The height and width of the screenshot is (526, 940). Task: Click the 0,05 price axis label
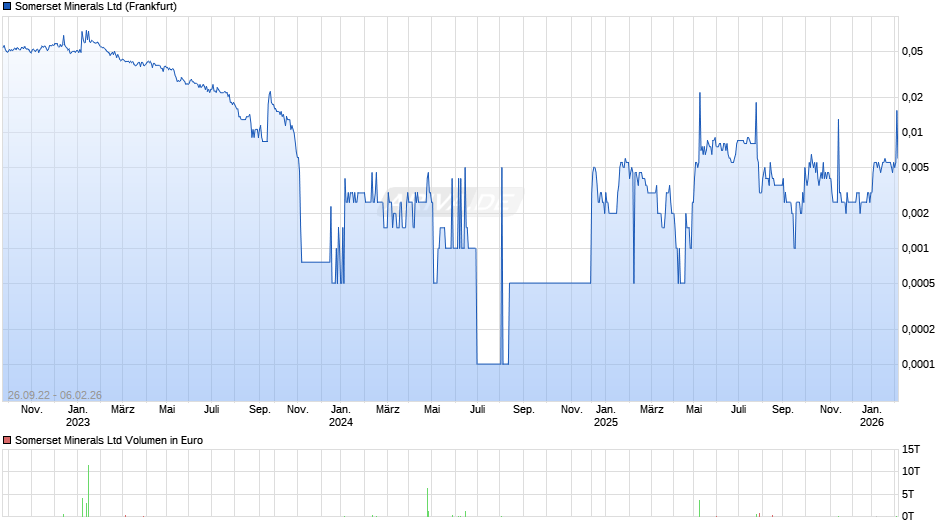pos(912,52)
